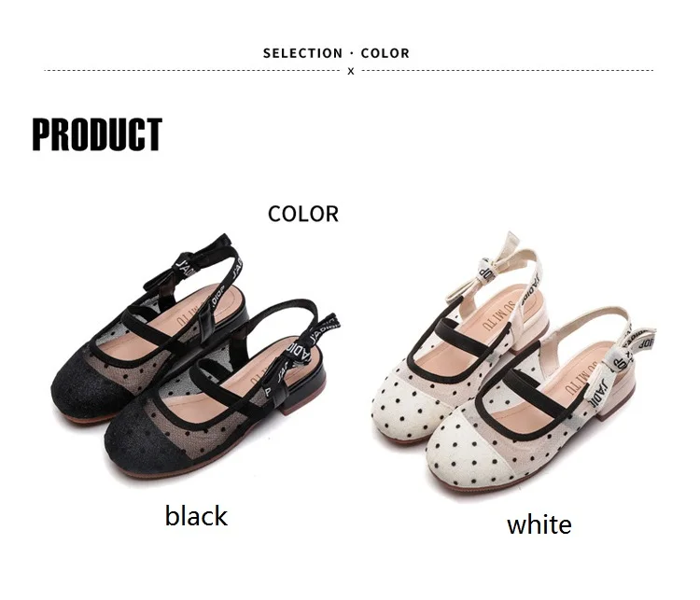Click the SELECTION · COLOR heading text
700x600 pixels.
(336, 53)
